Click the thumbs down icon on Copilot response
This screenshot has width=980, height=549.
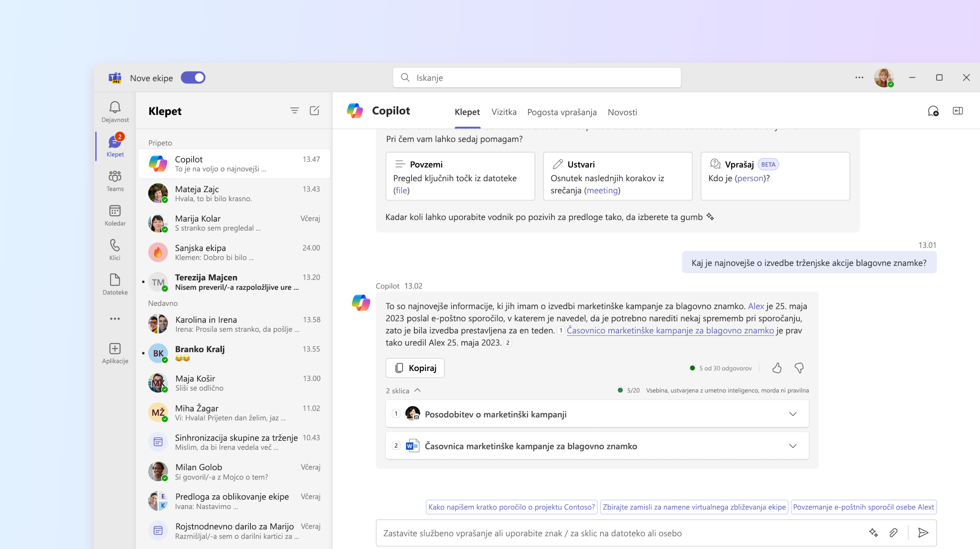(x=800, y=368)
